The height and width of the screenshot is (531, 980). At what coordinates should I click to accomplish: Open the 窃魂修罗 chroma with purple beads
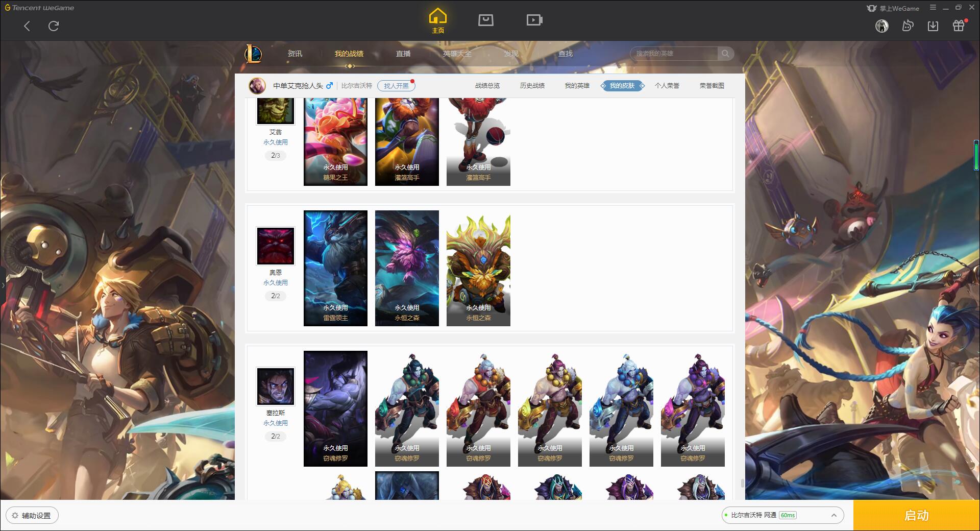pos(693,408)
